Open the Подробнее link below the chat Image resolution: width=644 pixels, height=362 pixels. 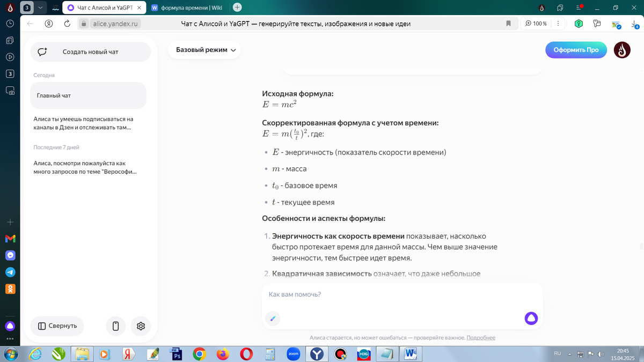pyautogui.click(x=480, y=337)
